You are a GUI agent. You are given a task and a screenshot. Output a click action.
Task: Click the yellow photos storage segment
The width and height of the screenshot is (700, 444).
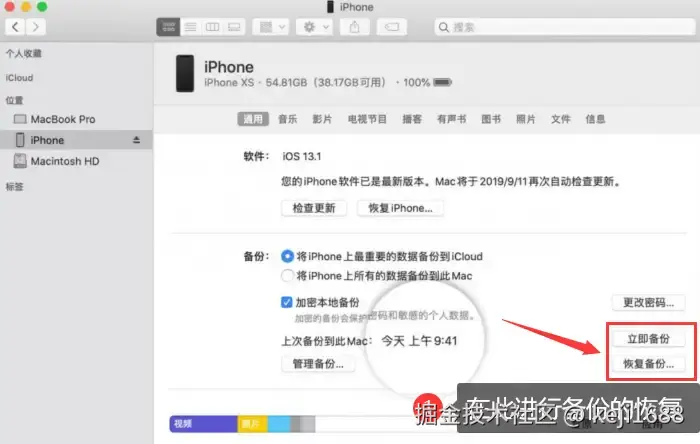(252, 424)
